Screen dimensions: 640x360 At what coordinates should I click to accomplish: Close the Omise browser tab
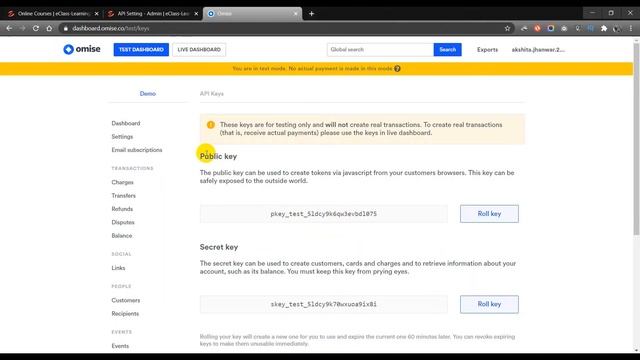pyautogui.click(x=296, y=13)
